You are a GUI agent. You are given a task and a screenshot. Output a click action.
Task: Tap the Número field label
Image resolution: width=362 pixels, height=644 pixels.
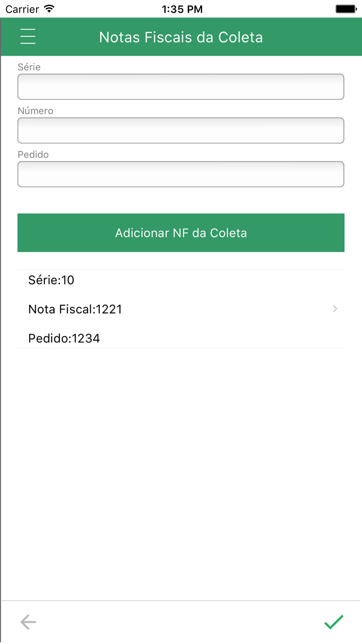click(x=35, y=111)
